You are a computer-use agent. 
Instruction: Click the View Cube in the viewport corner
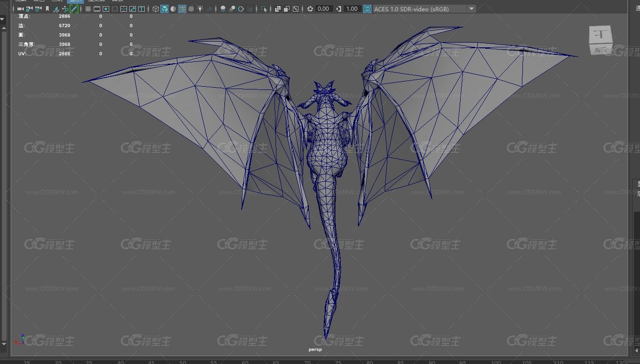coord(600,41)
